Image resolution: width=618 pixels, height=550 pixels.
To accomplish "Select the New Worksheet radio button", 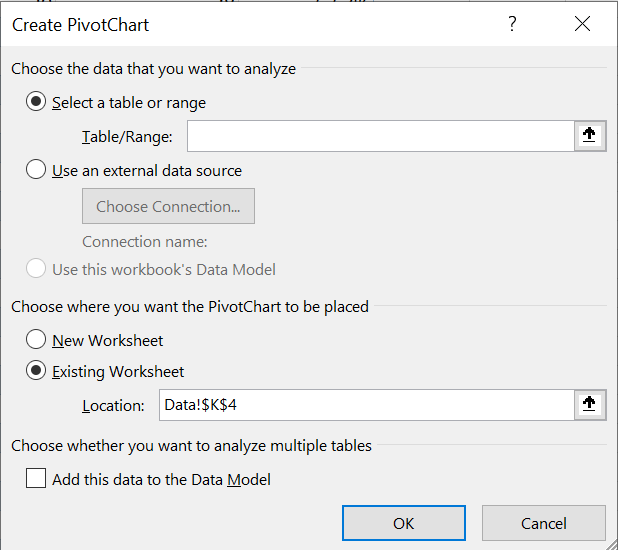I will coord(37,340).
